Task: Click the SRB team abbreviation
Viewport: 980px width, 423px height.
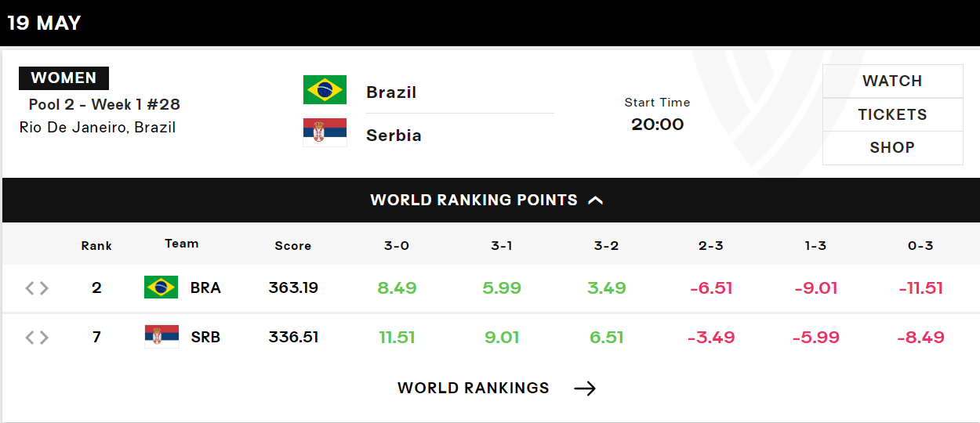Action: pyautogui.click(x=205, y=338)
